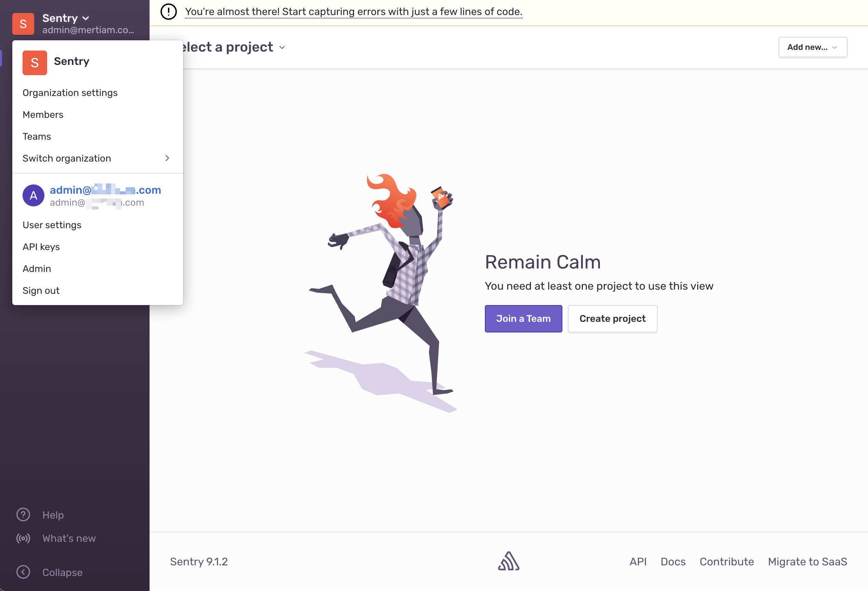Open the Contribute footer link
Viewport: 868px width, 591px height.
pyautogui.click(x=727, y=562)
